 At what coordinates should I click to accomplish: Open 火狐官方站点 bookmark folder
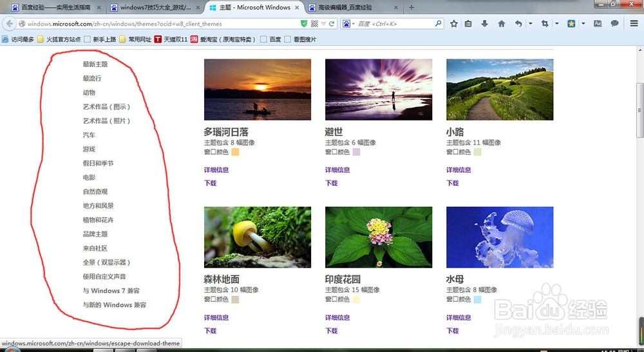tap(59, 39)
